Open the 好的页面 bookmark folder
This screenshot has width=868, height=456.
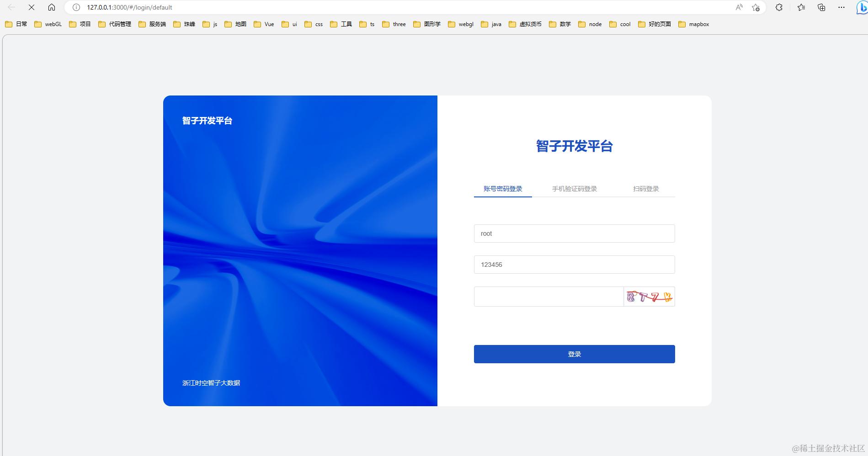pyautogui.click(x=655, y=24)
